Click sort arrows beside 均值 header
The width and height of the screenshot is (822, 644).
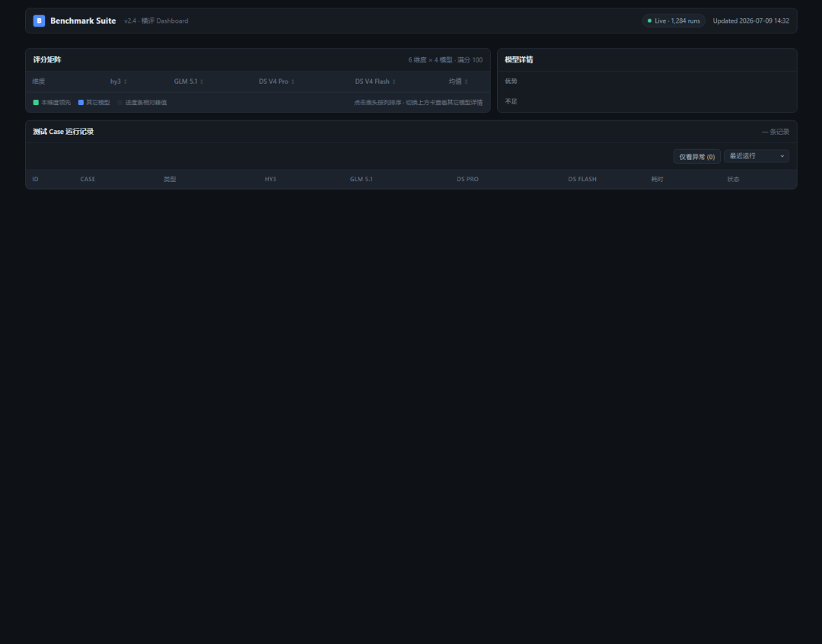tap(466, 81)
